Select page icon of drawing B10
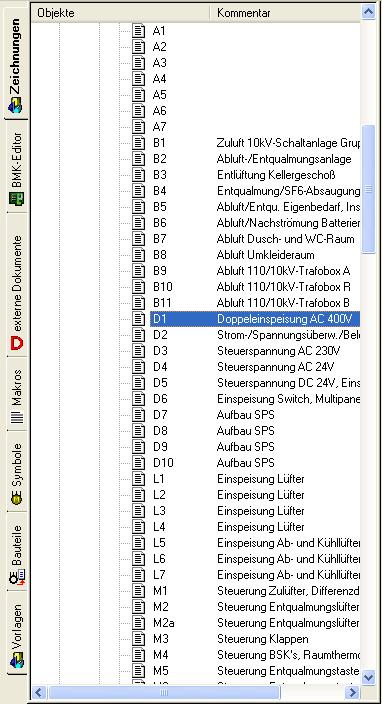 [x=139, y=287]
